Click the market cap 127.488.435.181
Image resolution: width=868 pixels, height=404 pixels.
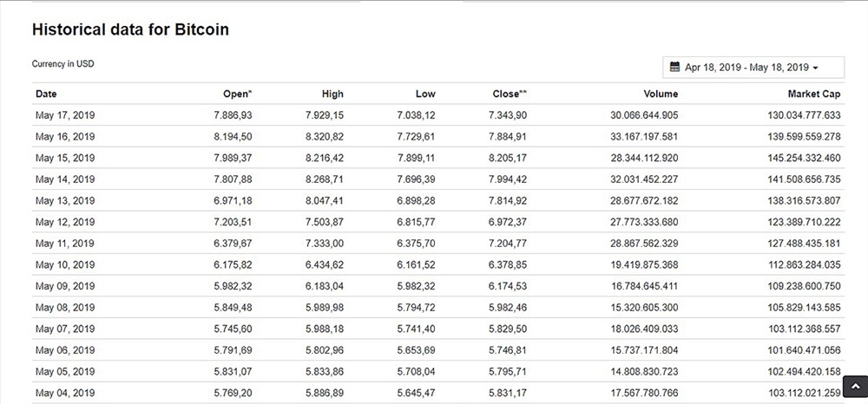pyautogui.click(x=804, y=244)
